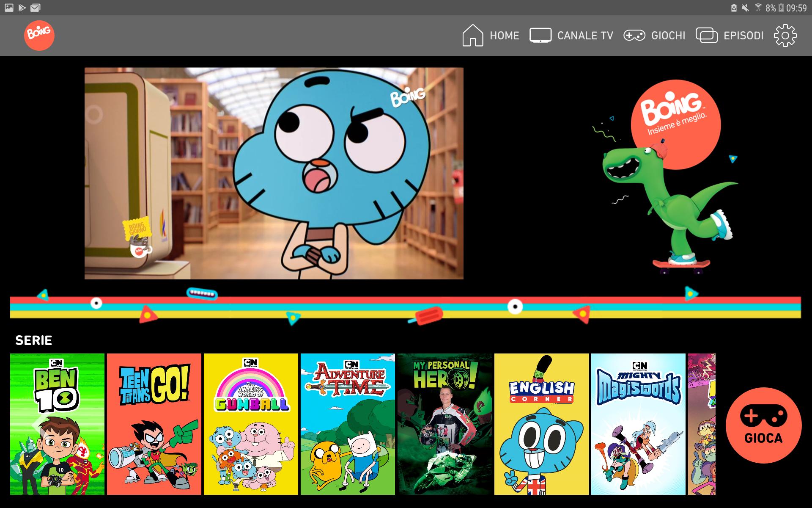This screenshot has width=812, height=508.
Task: Open the GIOCHI section
Action: [668, 36]
